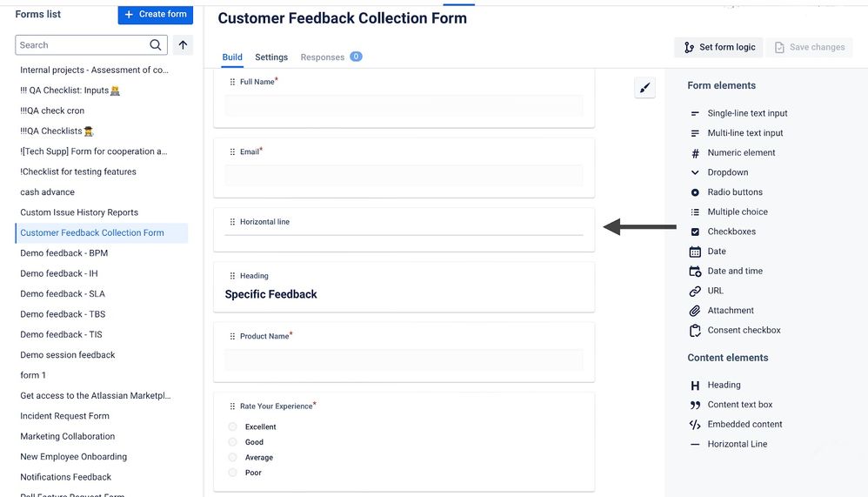The image size is (868, 497).
Task: Add an Attachment form element
Action: coord(721,310)
